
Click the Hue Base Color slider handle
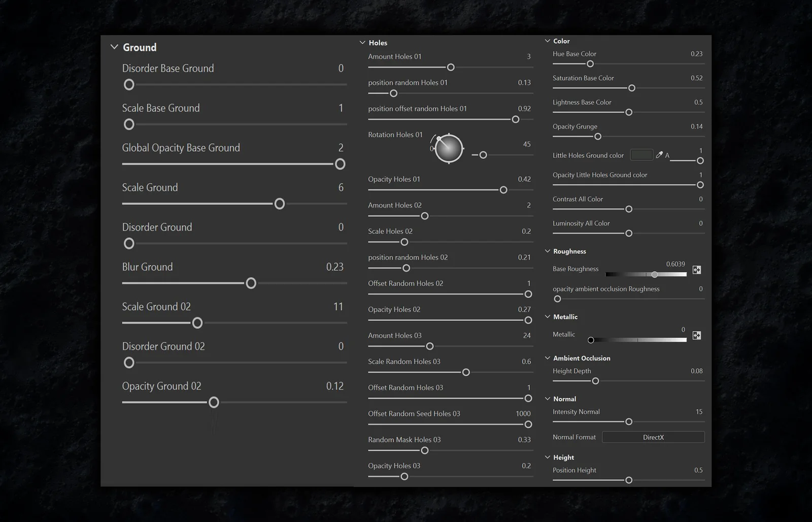click(x=590, y=64)
